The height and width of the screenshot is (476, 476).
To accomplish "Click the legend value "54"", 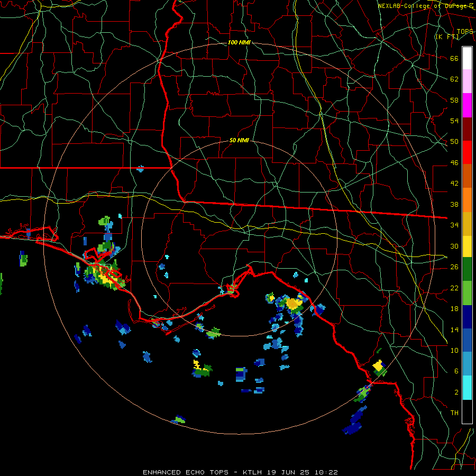I will [x=454, y=121].
